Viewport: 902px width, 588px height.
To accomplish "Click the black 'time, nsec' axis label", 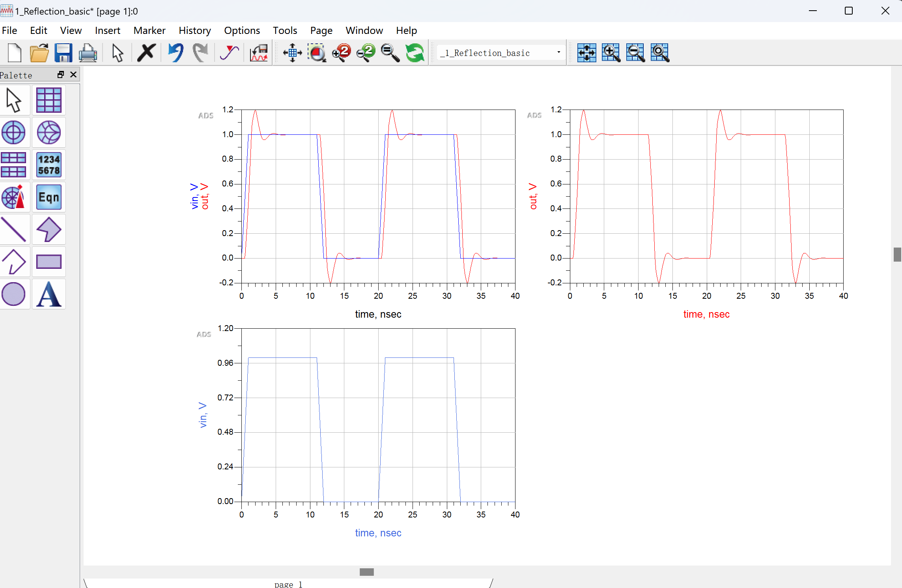I will click(378, 314).
